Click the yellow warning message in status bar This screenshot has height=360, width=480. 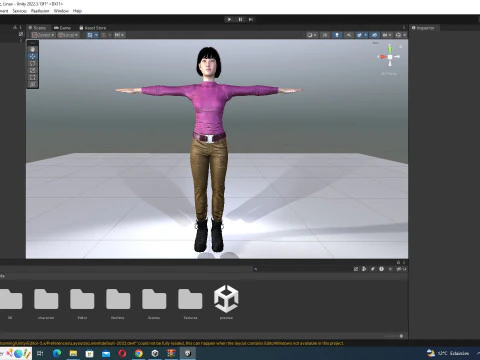(172, 343)
